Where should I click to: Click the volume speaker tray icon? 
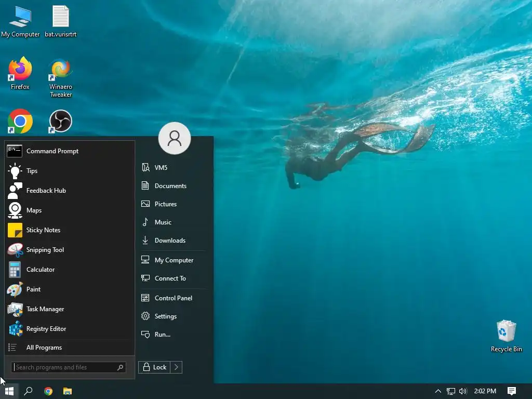[463, 391]
